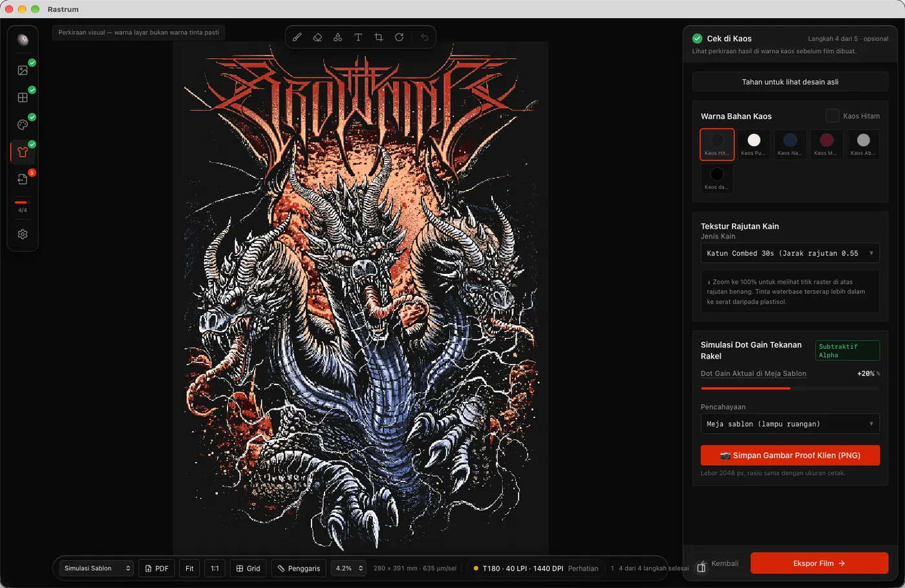Toggle the Kaos Hitam checkbox
Screen dimensions: 905x588
pos(832,116)
